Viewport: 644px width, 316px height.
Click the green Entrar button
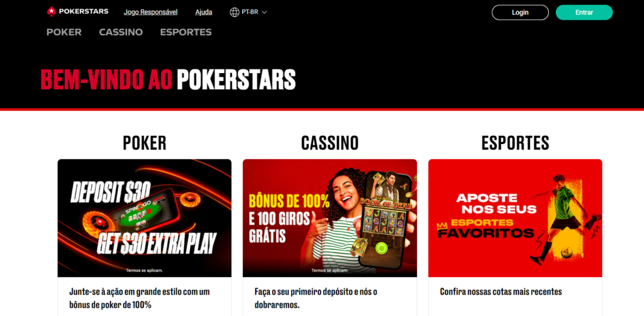click(x=584, y=13)
